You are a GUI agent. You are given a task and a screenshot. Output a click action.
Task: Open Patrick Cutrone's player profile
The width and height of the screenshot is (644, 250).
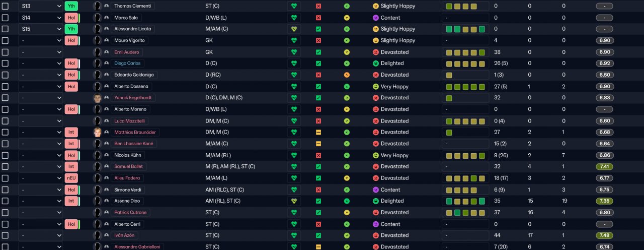(x=130, y=212)
